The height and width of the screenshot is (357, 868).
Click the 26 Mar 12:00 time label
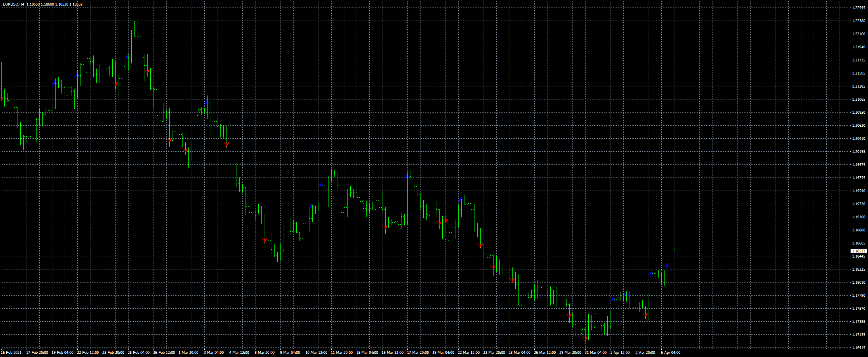(x=545, y=352)
